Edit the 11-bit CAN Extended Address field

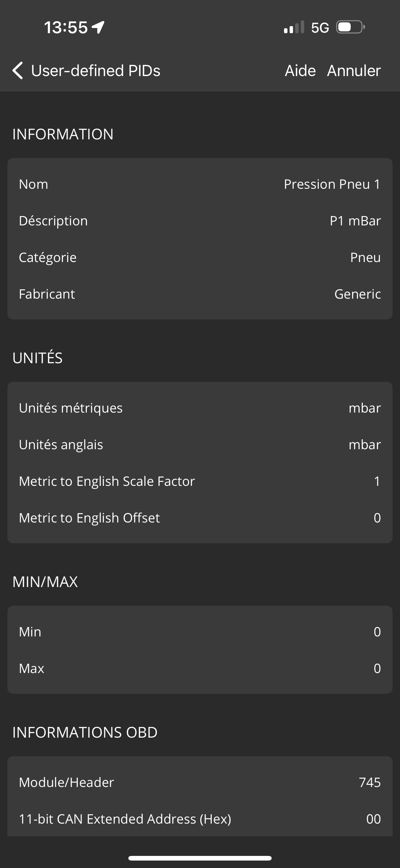point(373,819)
